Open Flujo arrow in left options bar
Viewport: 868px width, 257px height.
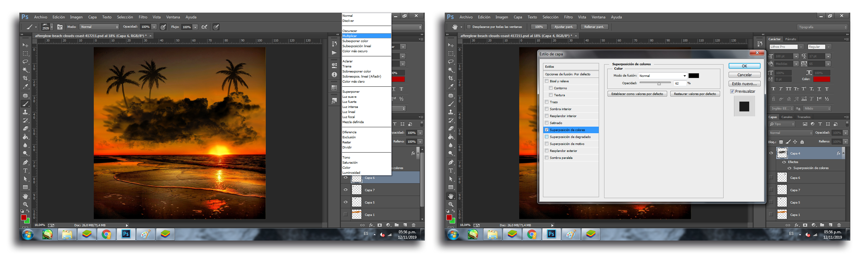click(x=195, y=27)
